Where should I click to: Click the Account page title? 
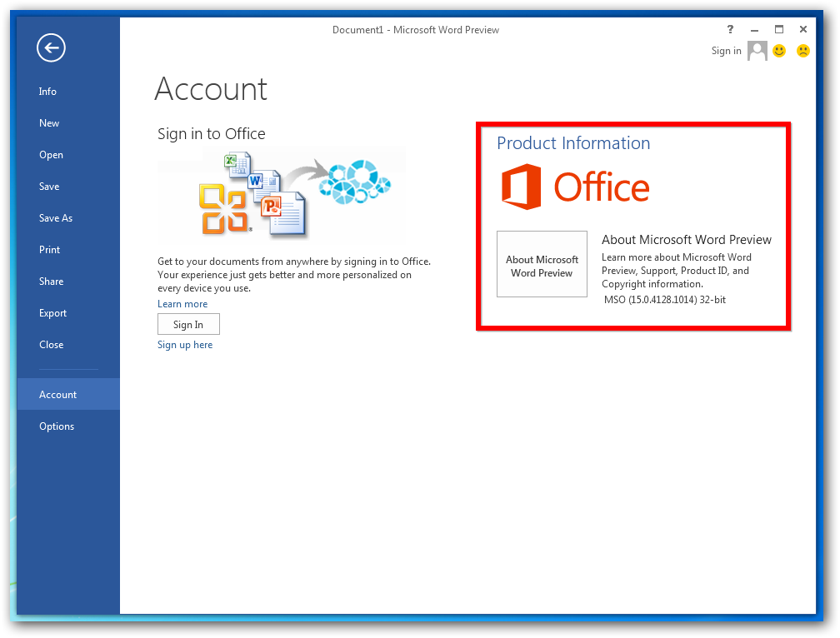[x=211, y=89]
